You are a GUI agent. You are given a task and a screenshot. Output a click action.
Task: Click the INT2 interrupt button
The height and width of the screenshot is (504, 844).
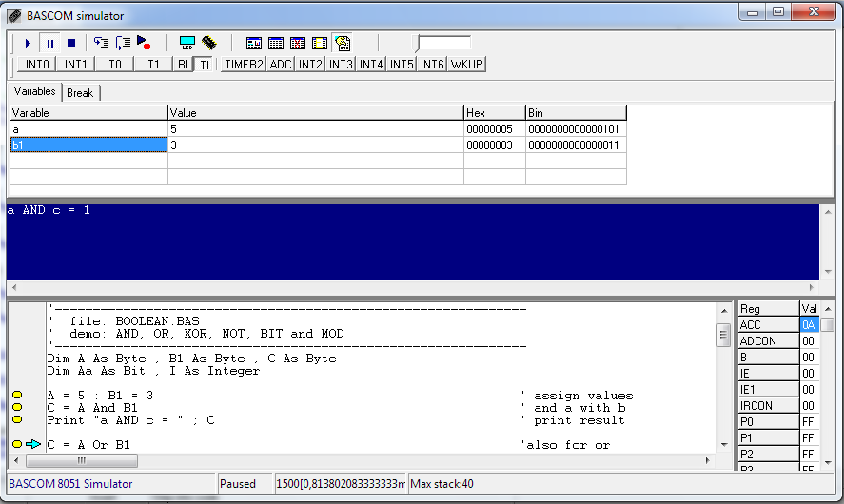click(x=310, y=65)
